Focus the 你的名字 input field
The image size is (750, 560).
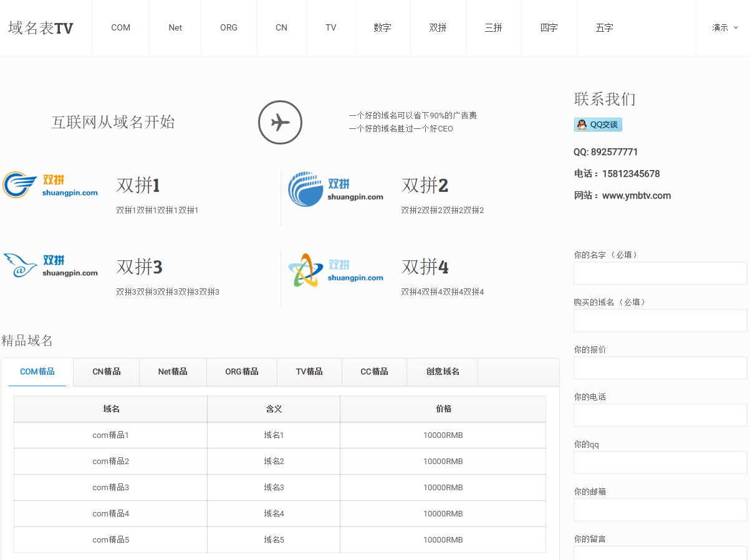660,273
